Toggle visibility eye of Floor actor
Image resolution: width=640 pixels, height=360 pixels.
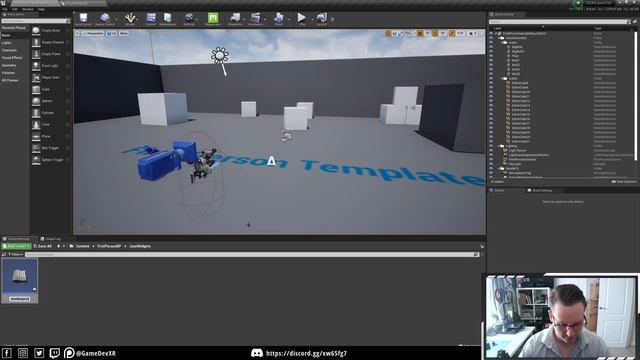(x=491, y=56)
